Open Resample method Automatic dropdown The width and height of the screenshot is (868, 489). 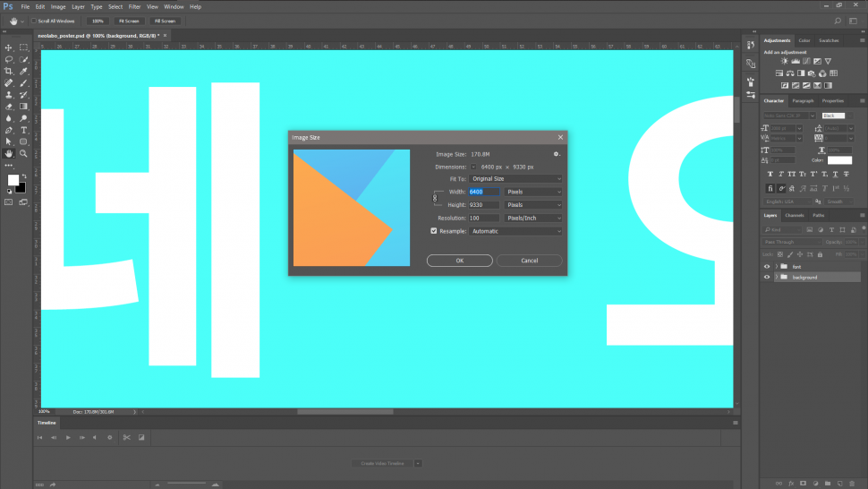point(515,231)
